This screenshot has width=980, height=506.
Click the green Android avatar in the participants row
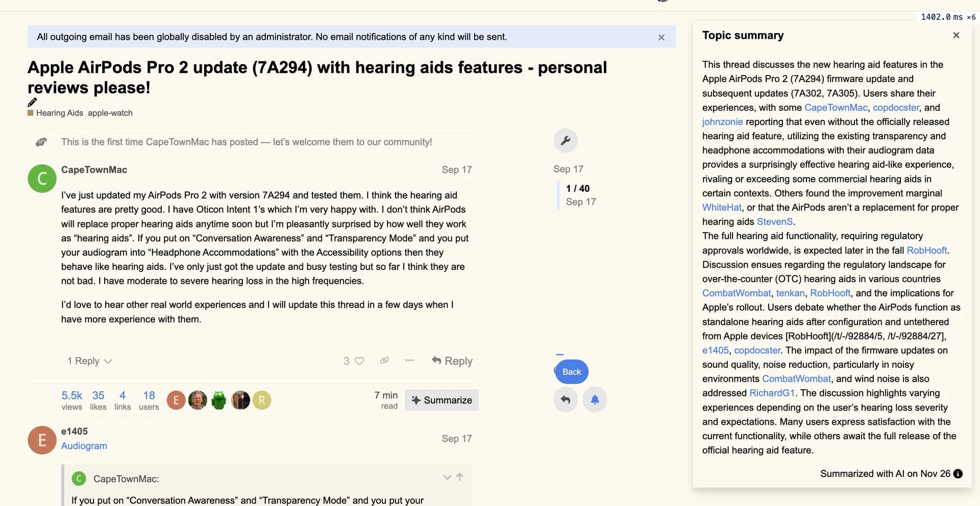click(x=219, y=400)
